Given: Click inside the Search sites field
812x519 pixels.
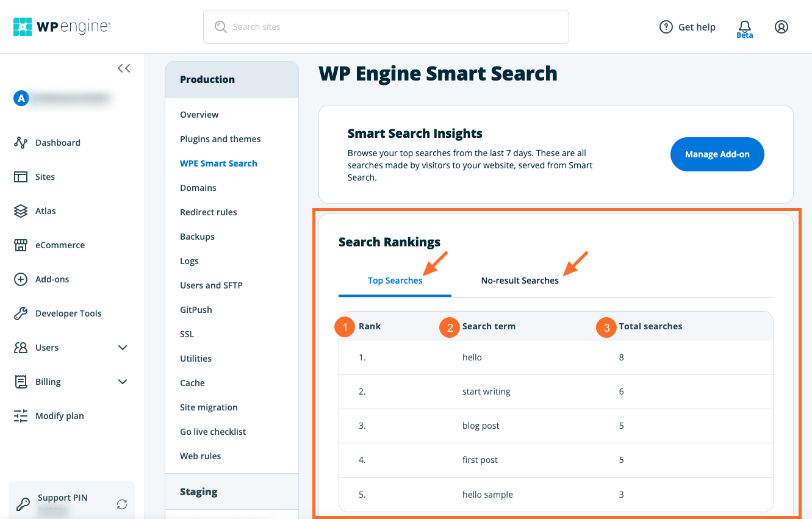Looking at the screenshot, I should pyautogui.click(x=386, y=27).
